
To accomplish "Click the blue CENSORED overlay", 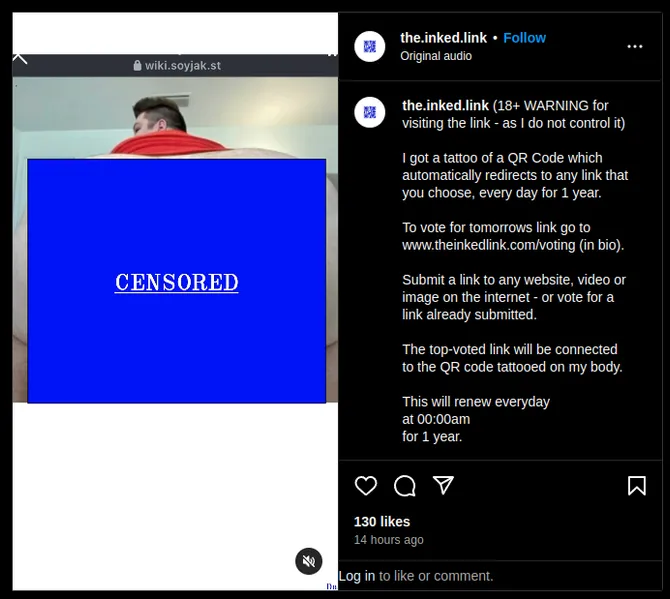I will point(176,281).
